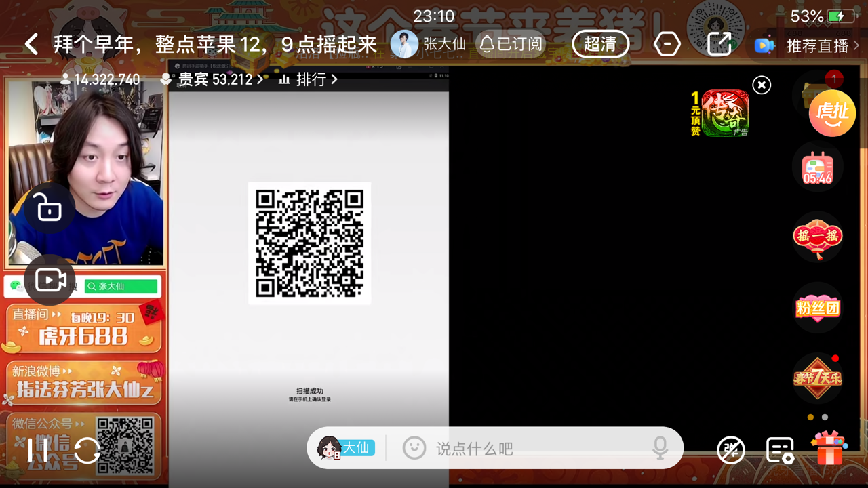Tap the 摇一摇 shake event icon
Viewport: 868px width, 488px height.
click(x=818, y=237)
